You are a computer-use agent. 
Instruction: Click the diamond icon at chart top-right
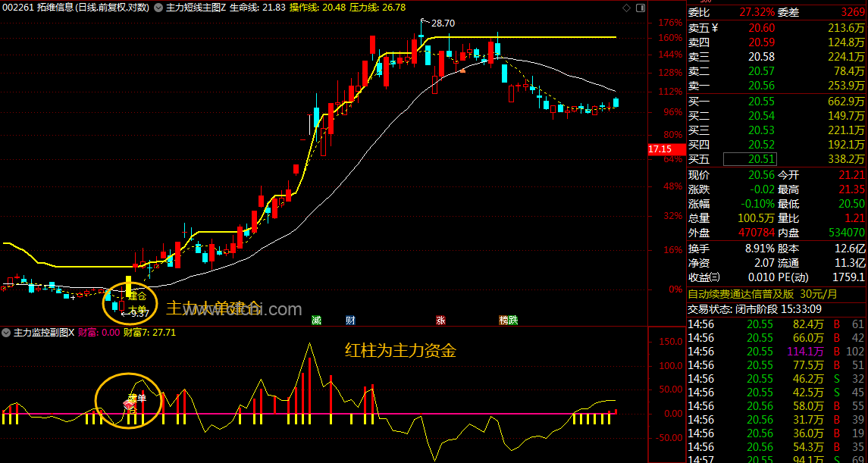[x=627, y=8]
